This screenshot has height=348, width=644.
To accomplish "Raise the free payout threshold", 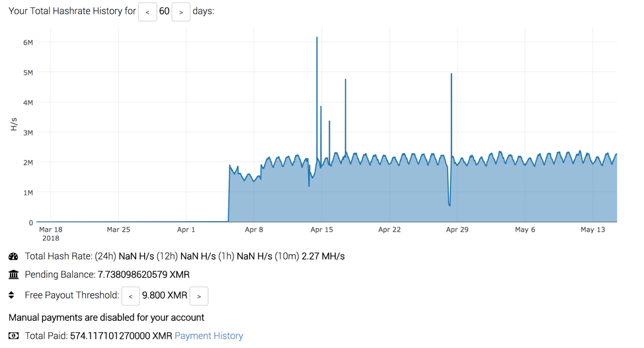I will pyautogui.click(x=199, y=296).
